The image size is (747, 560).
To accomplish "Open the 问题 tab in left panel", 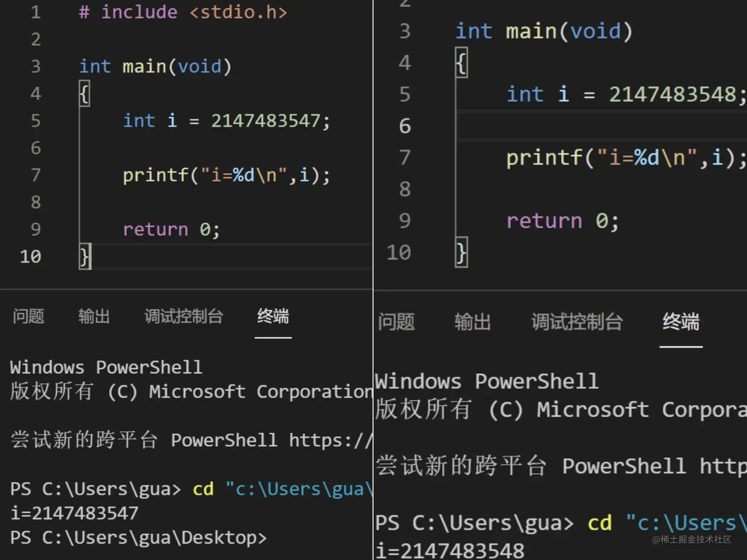I will [x=29, y=316].
